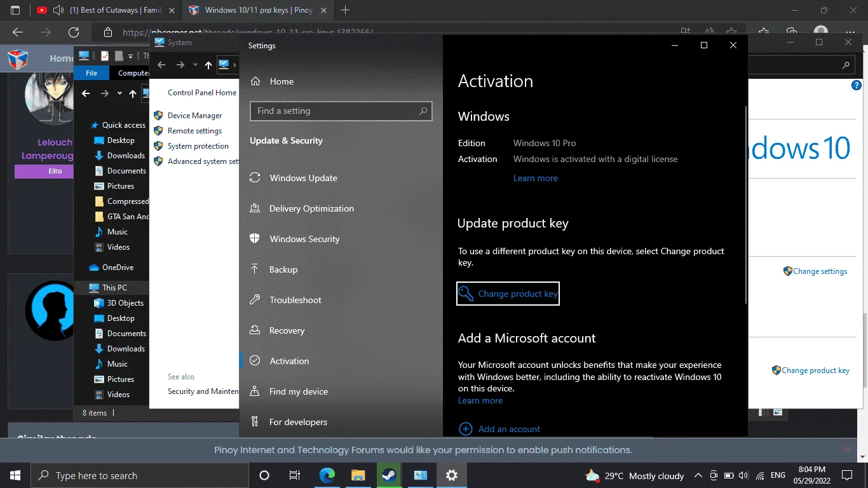Open recent locations dropdown in System window
Image resolution: width=868 pixels, height=488 pixels.
tap(195, 65)
